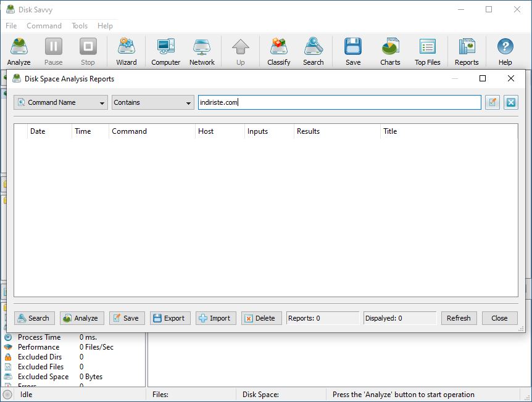Click the 'Excluded Files' label
The height and width of the screenshot is (402, 532).
[41, 367]
